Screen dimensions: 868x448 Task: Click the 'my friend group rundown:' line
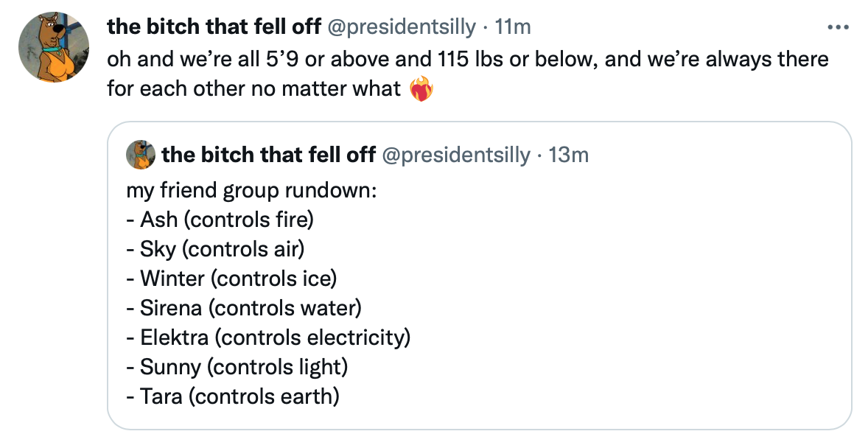tap(251, 191)
